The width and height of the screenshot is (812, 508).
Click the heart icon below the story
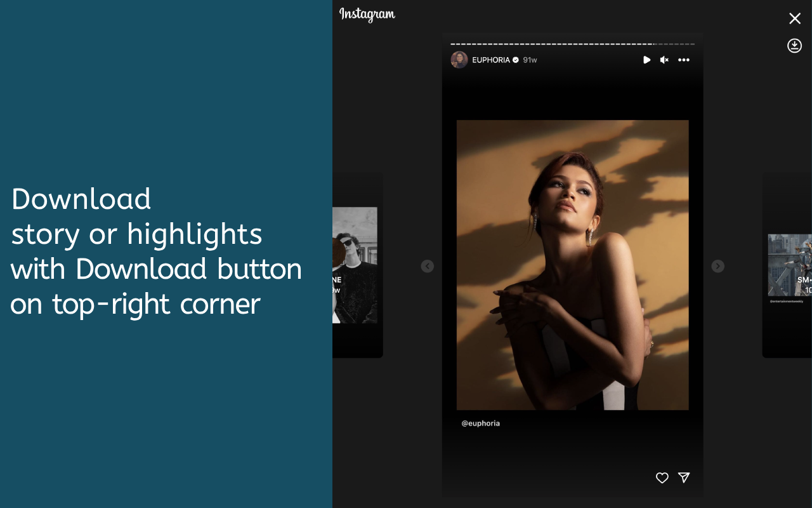pos(662,478)
